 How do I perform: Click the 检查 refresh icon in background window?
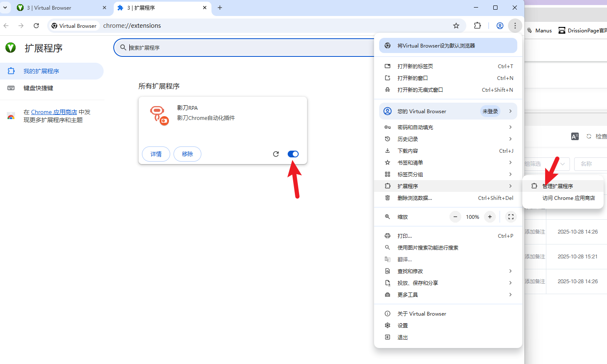[589, 136]
